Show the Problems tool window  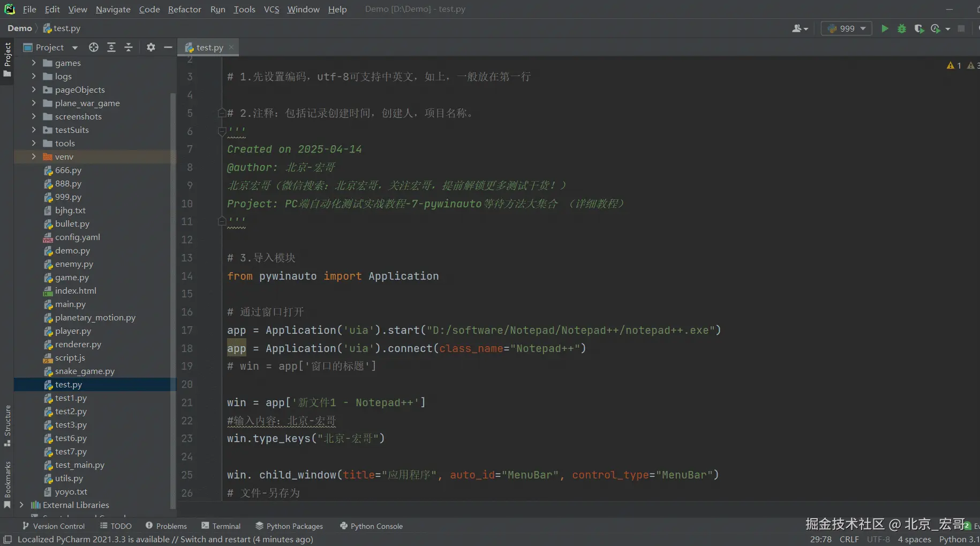coord(166,526)
